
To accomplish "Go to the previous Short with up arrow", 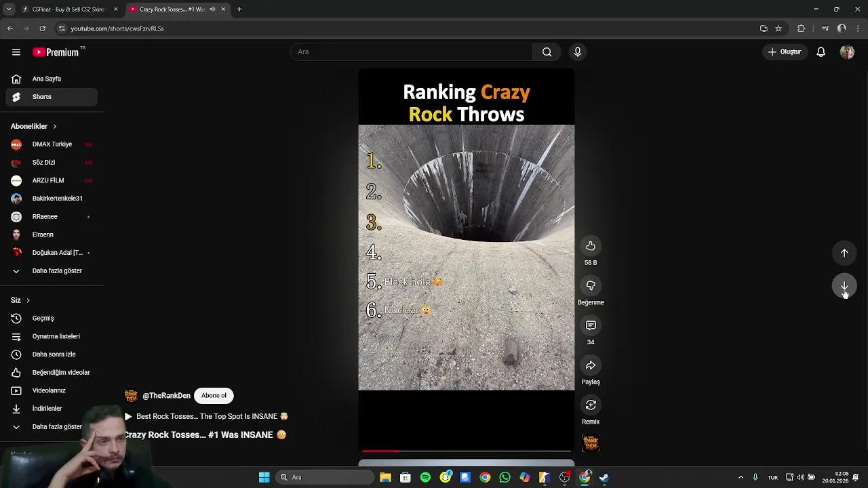I will [x=844, y=253].
